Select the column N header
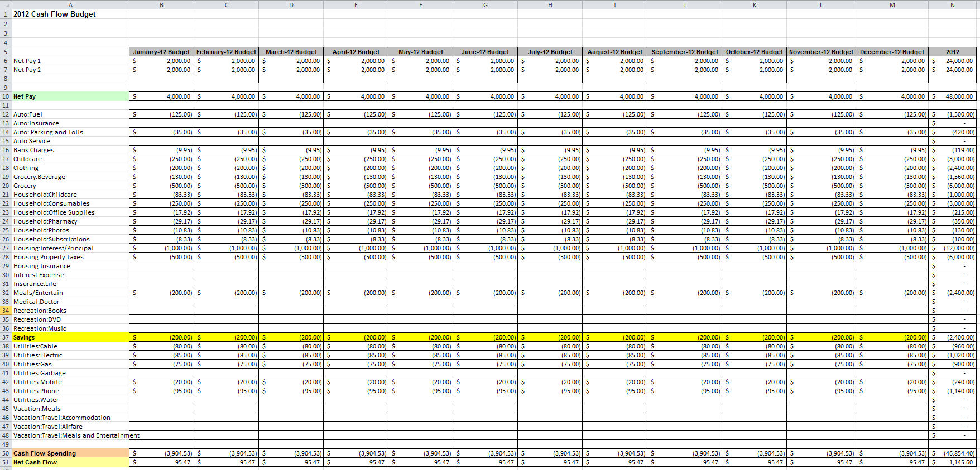 click(952, 4)
